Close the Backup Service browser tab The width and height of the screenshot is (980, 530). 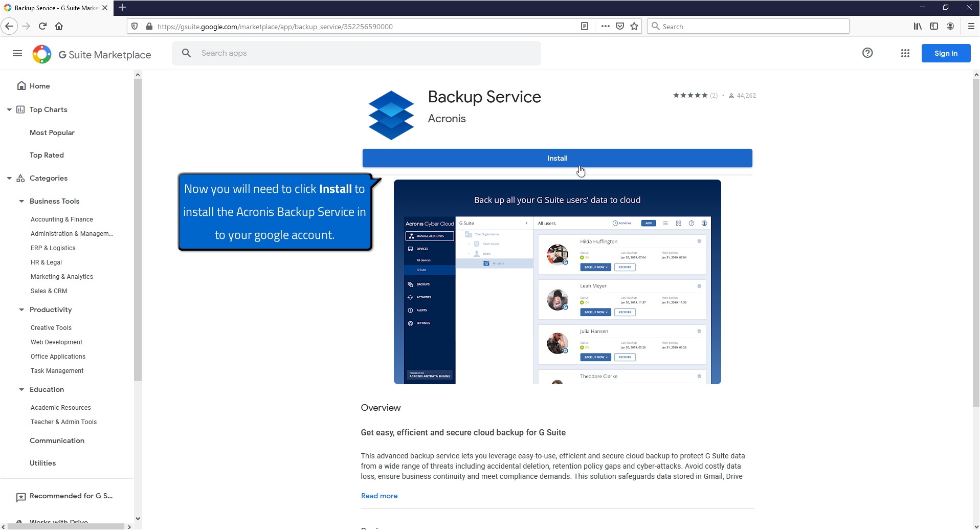click(105, 8)
